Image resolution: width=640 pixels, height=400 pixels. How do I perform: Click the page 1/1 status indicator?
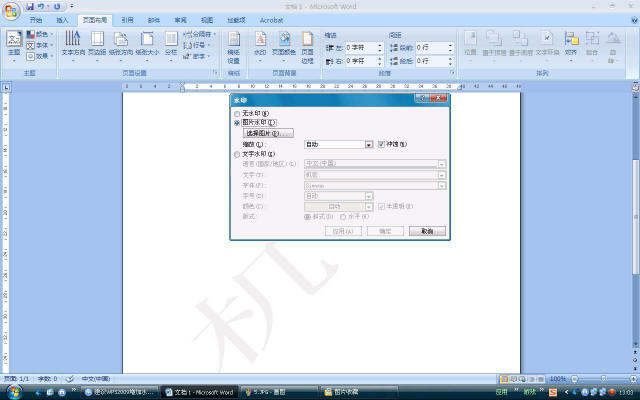pyautogui.click(x=16, y=379)
